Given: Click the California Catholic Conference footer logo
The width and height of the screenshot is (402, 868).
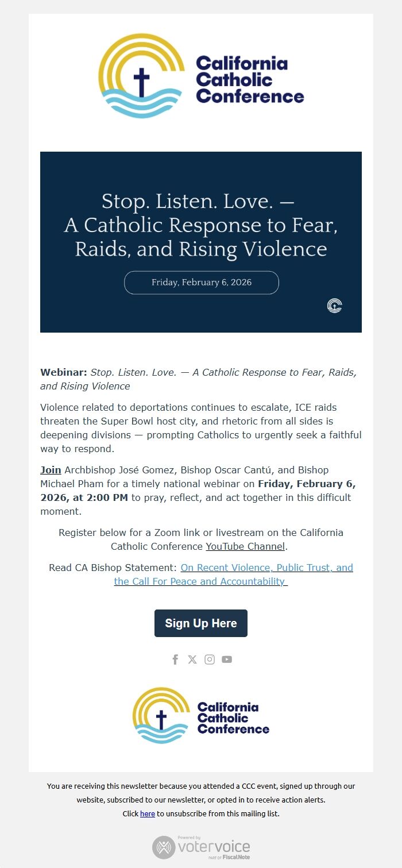Looking at the screenshot, I should (201, 714).
